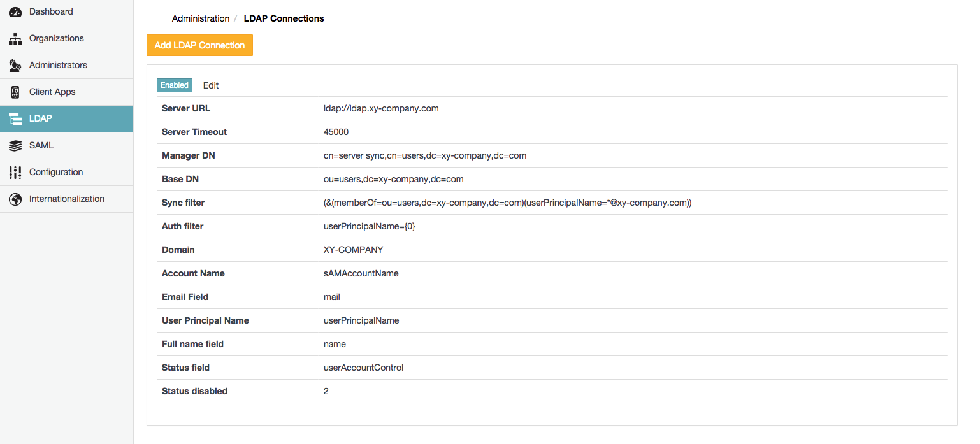Image resolution: width=980 pixels, height=444 pixels.
Task: Open the Administrators page
Action: tap(58, 65)
